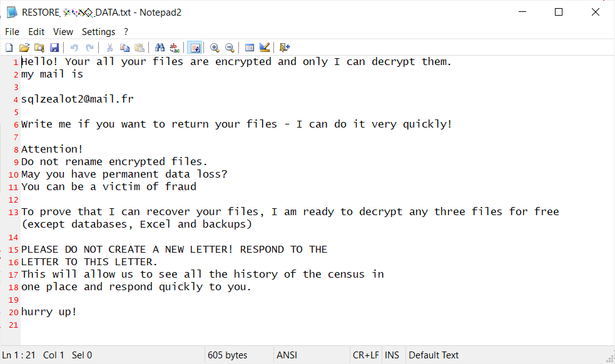The width and height of the screenshot is (615, 364).
Task: Open the File menu
Action: point(12,31)
